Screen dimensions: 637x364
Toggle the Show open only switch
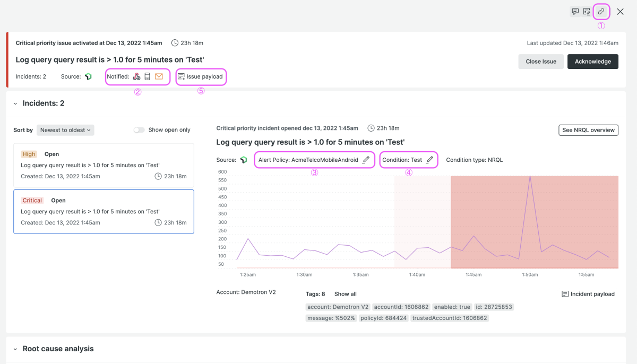tap(139, 130)
